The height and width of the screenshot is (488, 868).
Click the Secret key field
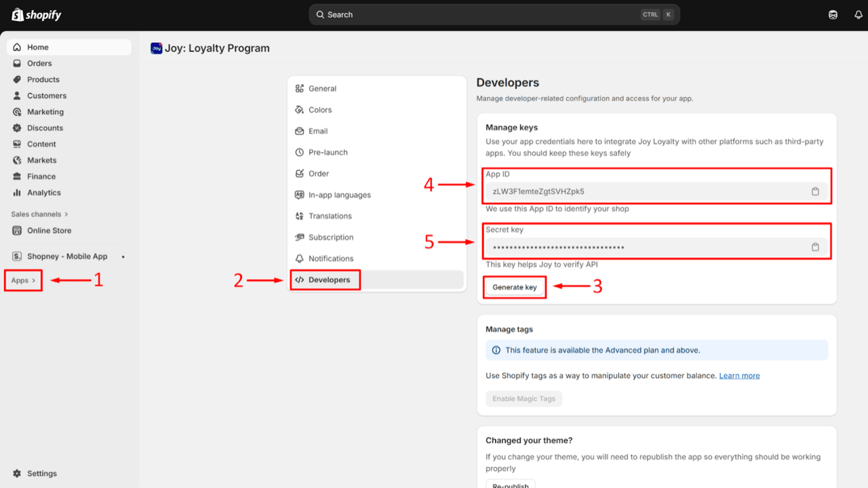[656, 247]
